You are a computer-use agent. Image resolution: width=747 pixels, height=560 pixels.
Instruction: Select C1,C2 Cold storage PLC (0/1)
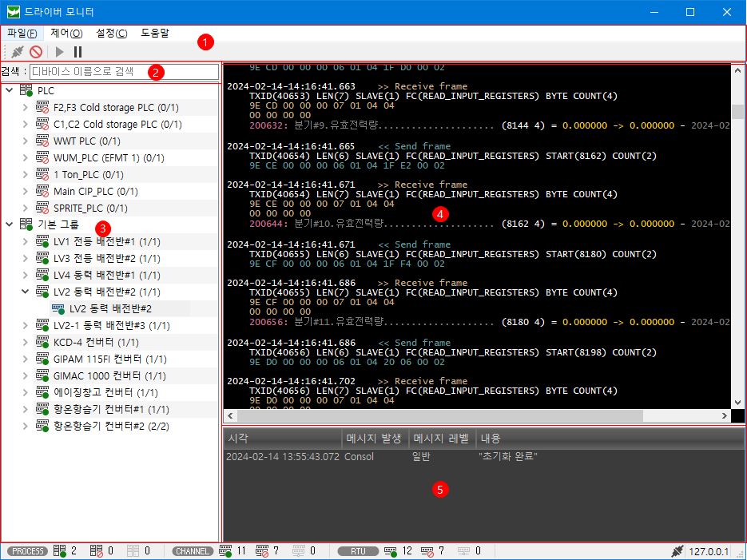117,125
